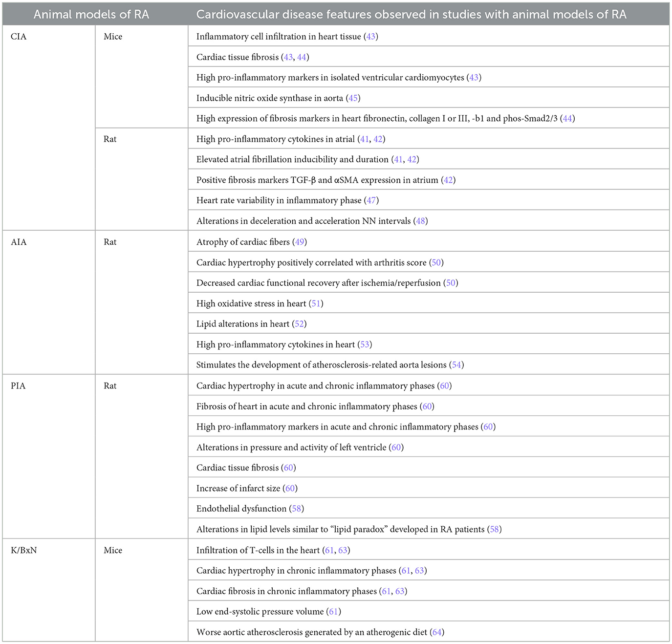Open reference 45 beside inducible nitric oxide synthase

coord(353,98)
